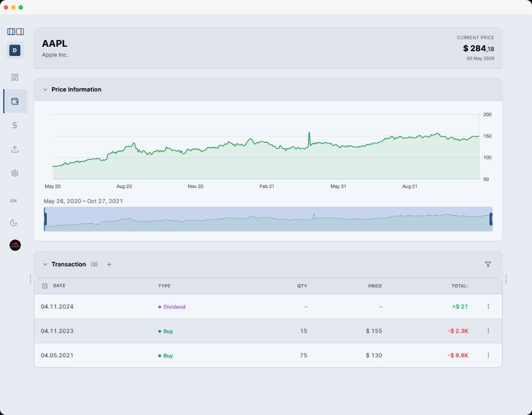Sort by the DATE column header
This screenshot has height=415, width=532.
(59, 286)
